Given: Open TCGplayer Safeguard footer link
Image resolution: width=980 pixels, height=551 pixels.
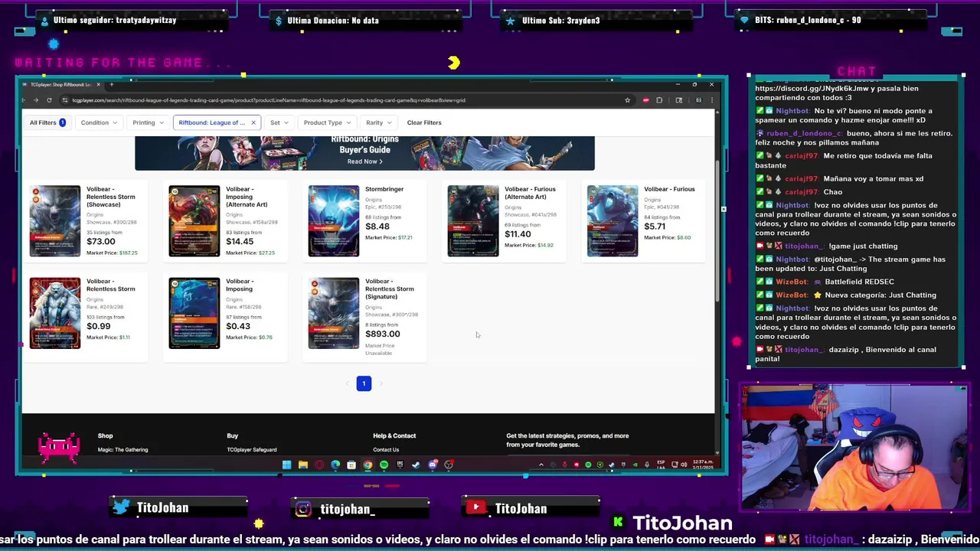Looking at the screenshot, I should point(252,450).
